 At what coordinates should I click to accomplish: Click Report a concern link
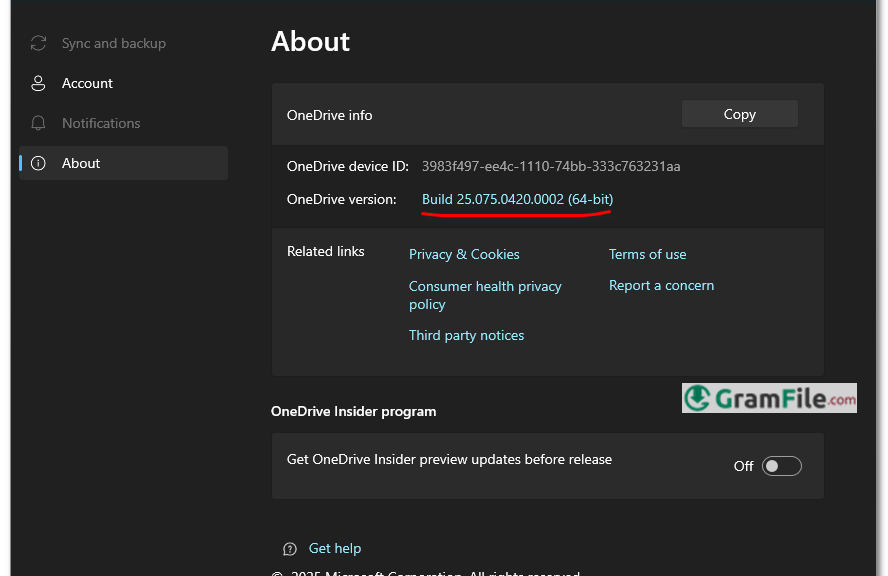click(x=661, y=285)
